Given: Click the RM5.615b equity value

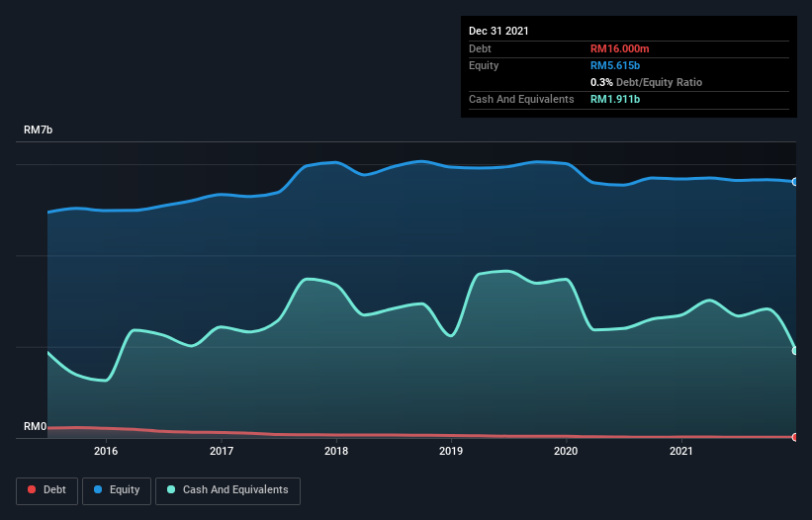Looking at the screenshot, I should [x=615, y=65].
